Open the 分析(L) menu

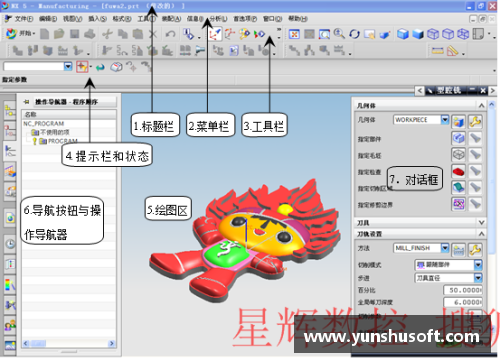click(218, 19)
